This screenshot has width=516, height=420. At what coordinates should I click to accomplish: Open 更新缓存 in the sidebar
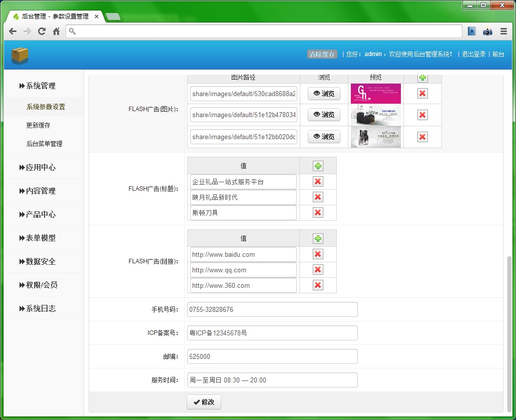click(x=39, y=125)
